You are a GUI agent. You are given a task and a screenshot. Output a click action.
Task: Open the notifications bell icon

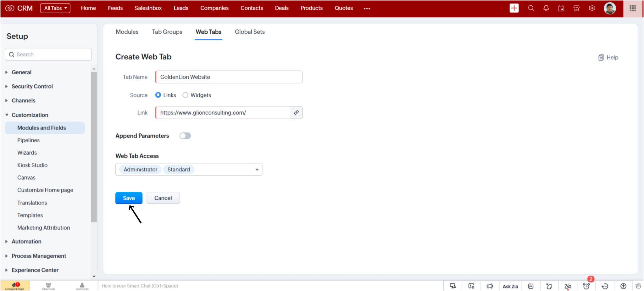(546, 8)
